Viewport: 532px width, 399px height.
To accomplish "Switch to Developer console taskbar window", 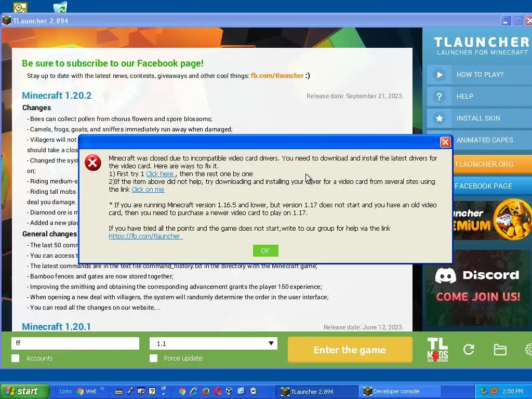I will [400, 391].
